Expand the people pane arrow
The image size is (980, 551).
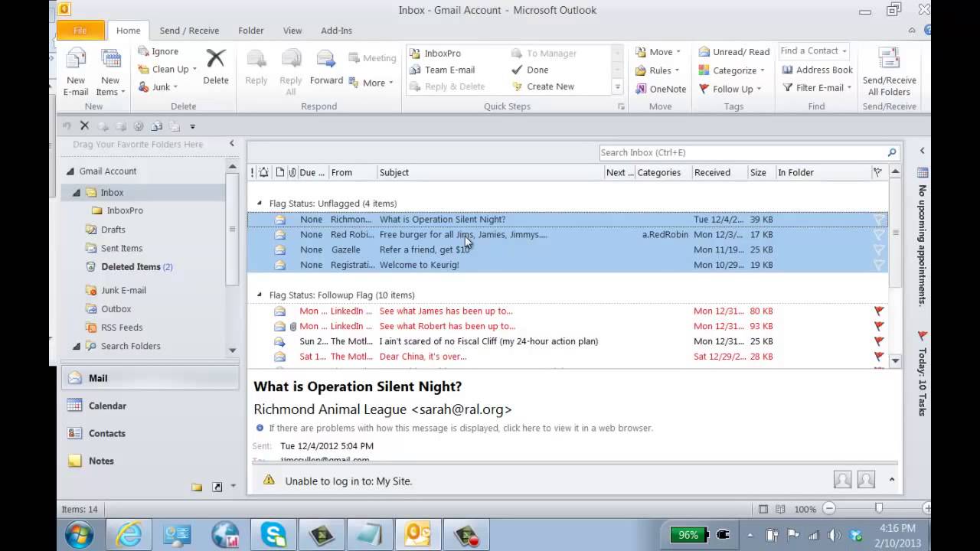click(x=891, y=480)
